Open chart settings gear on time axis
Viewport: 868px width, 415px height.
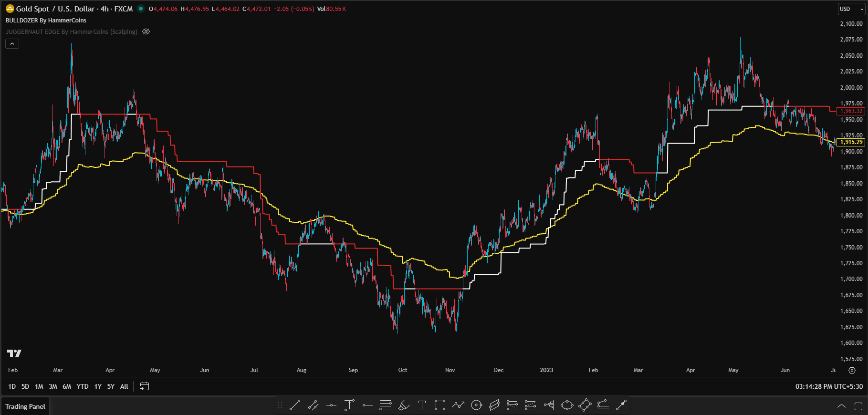click(x=852, y=370)
